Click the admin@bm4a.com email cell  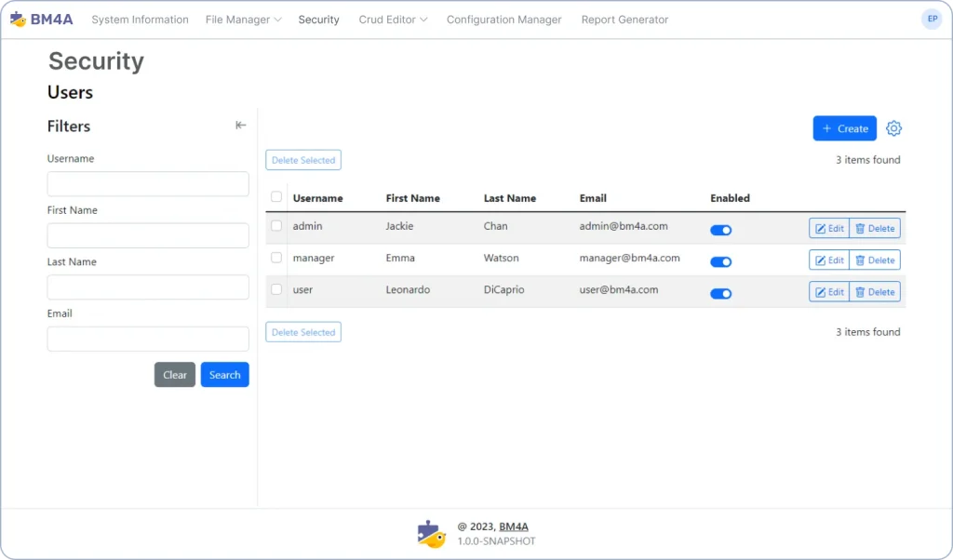coord(624,226)
